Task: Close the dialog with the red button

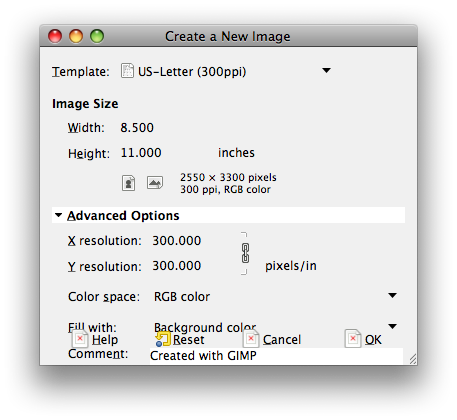Action: (x=55, y=36)
